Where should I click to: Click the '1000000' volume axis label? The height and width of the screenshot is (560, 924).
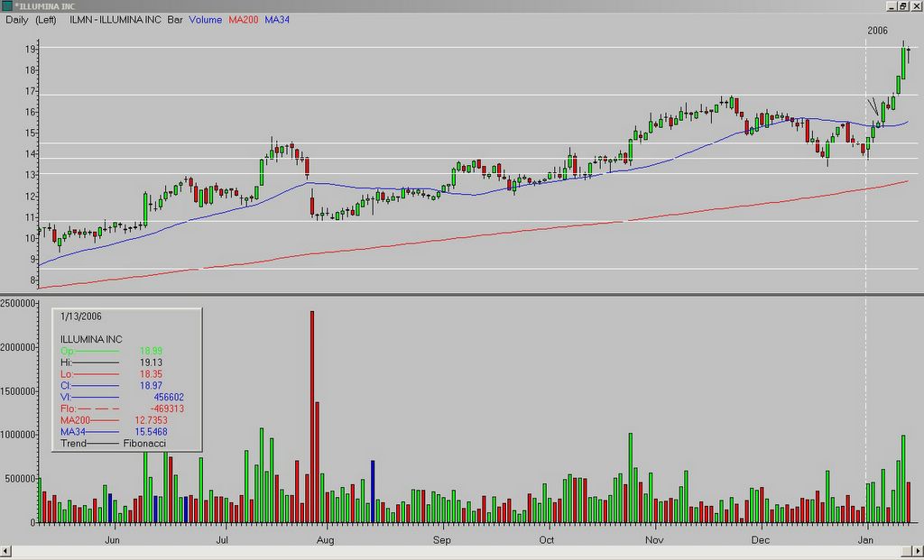pyautogui.click(x=18, y=436)
